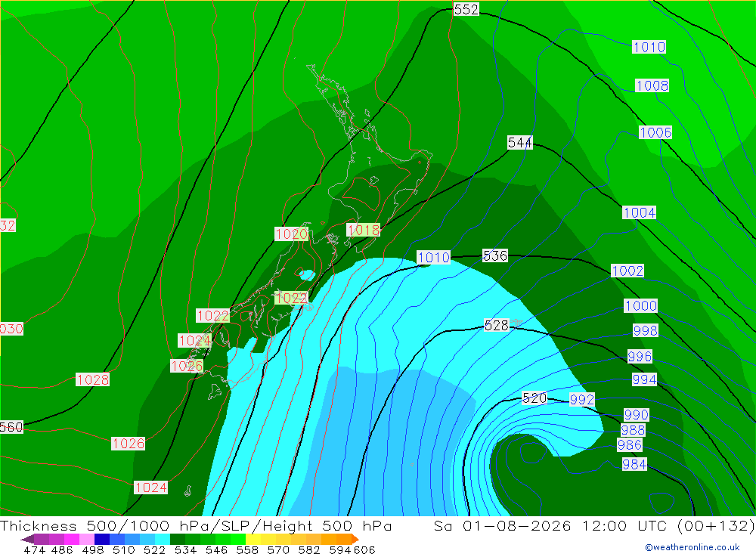756x554 pixels.
Task: Select the blue 1006 isobar label
Action: coord(655,132)
